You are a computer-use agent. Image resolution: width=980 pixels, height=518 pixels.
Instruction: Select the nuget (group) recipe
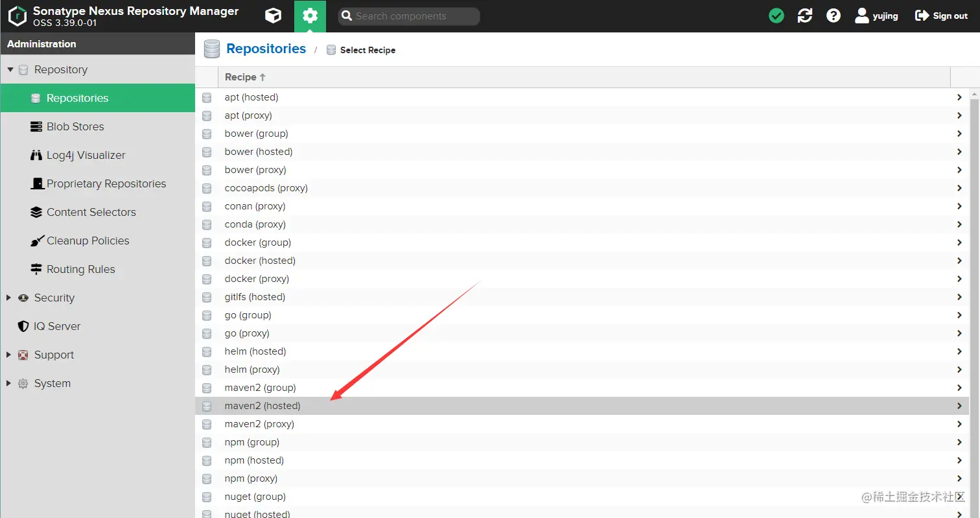point(582,497)
